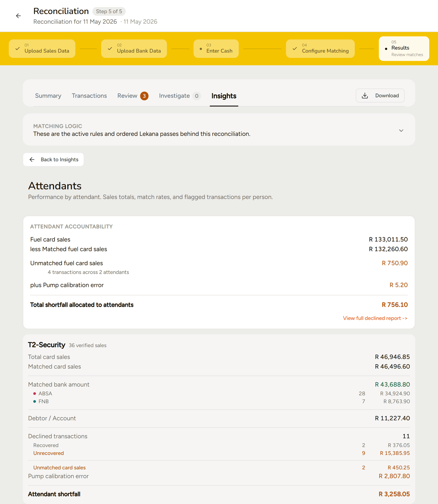This screenshot has width=438, height=504.
Task: Click Pump calibration error value R 5.20
Action: [398, 285]
